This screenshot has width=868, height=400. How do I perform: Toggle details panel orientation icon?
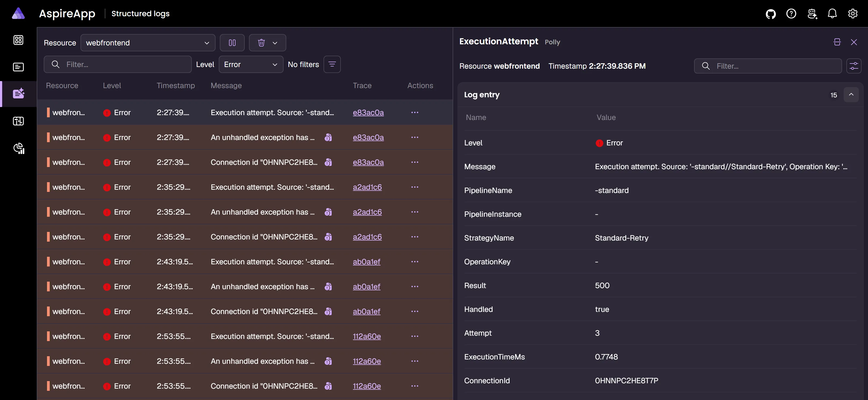pos(837,42)
